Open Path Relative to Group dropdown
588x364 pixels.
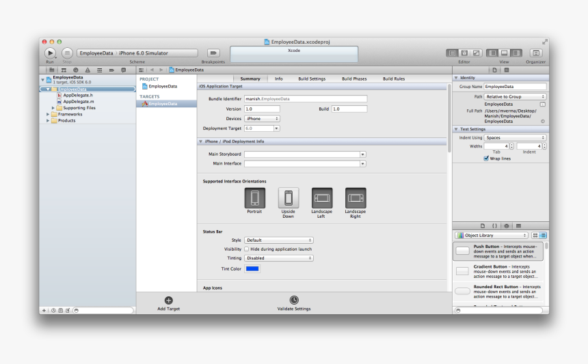coord(515,96)
